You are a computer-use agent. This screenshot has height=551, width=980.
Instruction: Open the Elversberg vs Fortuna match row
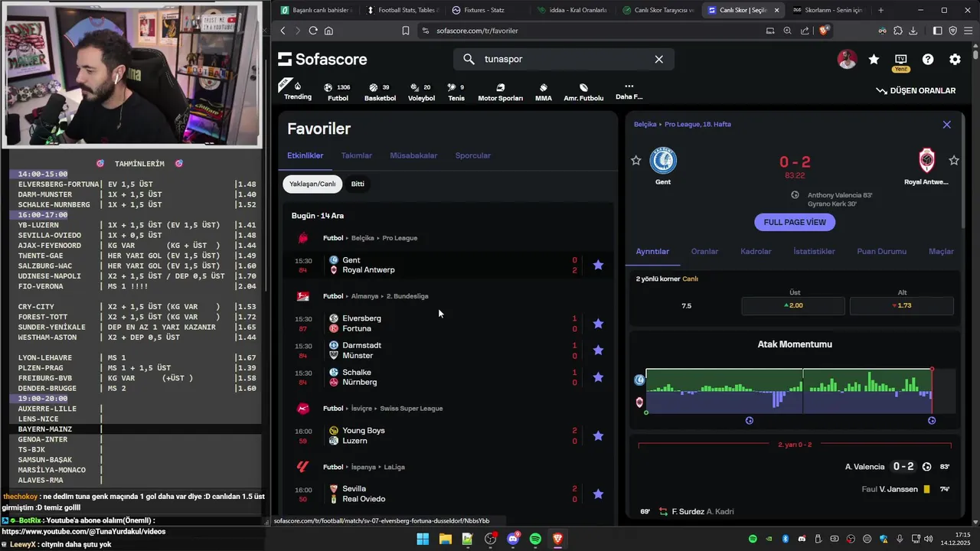[449, 324]
